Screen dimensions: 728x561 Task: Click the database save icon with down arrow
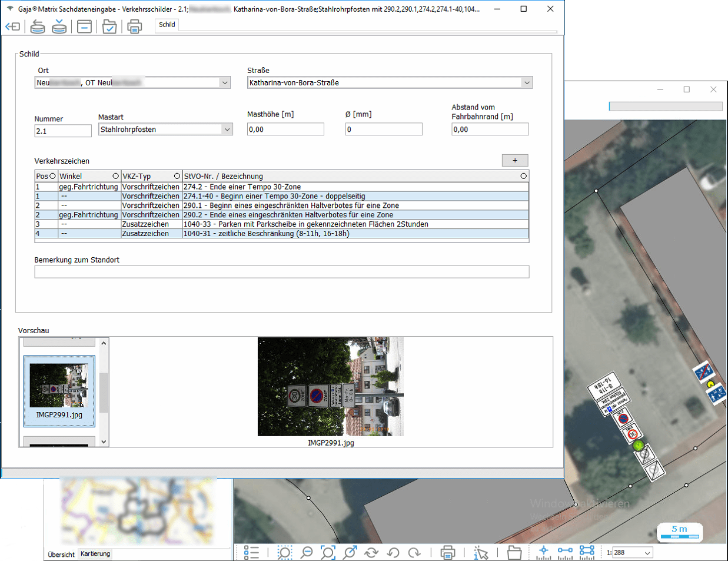59,26
